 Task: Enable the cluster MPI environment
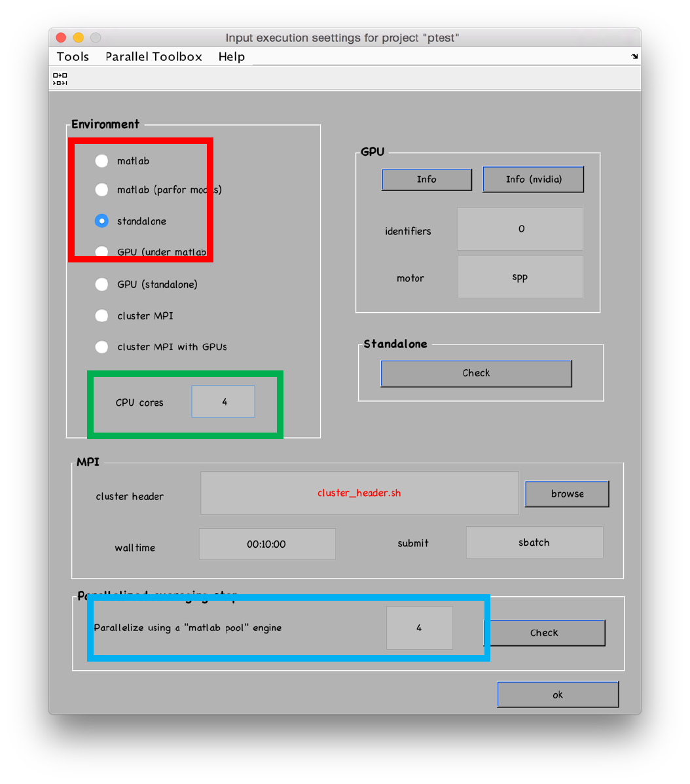click(x=101, y=315)
